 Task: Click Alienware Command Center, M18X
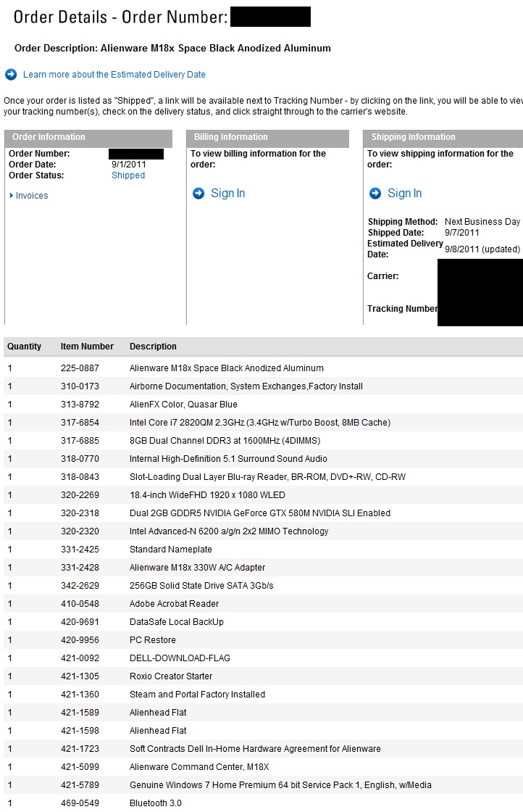tap(199, 767)
